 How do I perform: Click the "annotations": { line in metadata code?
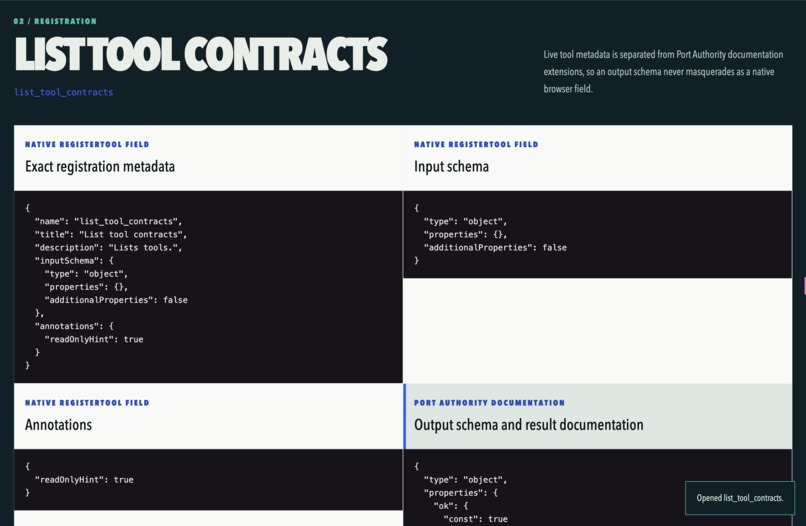click(x=74, y=326)
